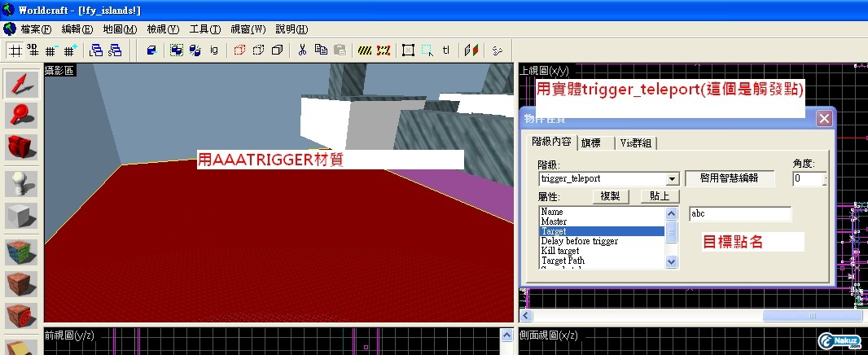Choose the red Camera tool
868x355 pixels.
point(22,148)
